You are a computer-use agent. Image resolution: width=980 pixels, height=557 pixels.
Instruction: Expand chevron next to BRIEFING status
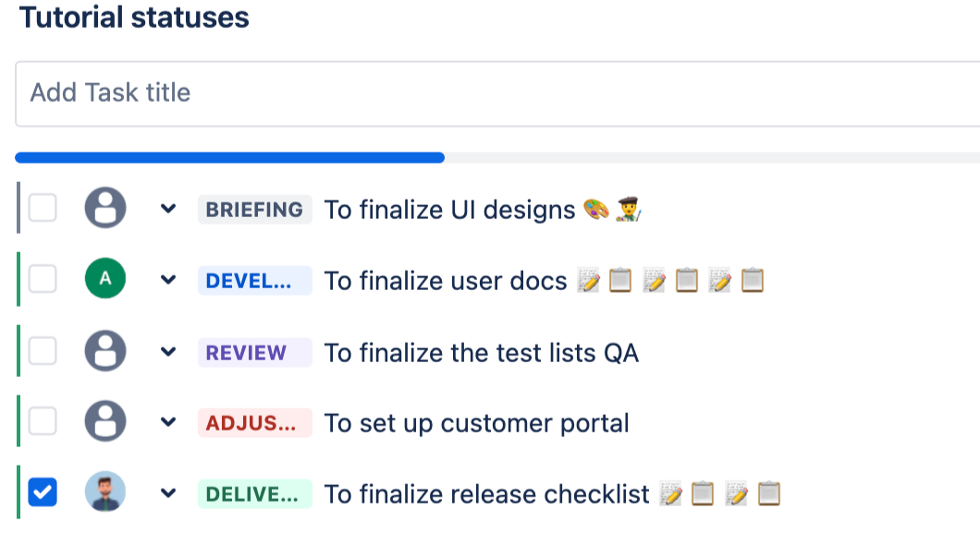167,210
